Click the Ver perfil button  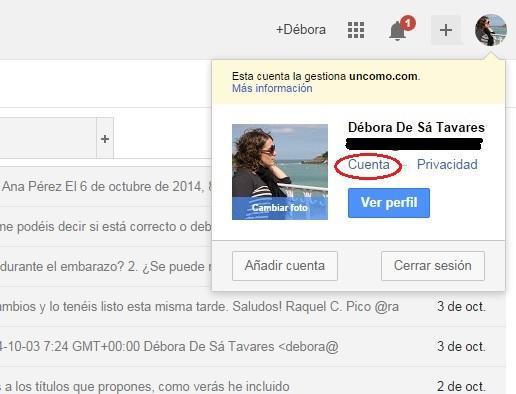(389, 203)
